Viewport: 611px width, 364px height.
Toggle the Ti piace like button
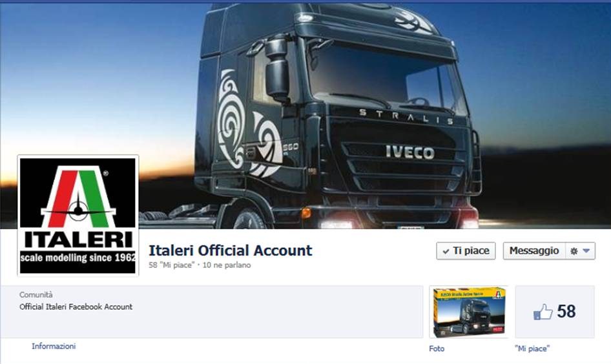(x=466, y=250)
